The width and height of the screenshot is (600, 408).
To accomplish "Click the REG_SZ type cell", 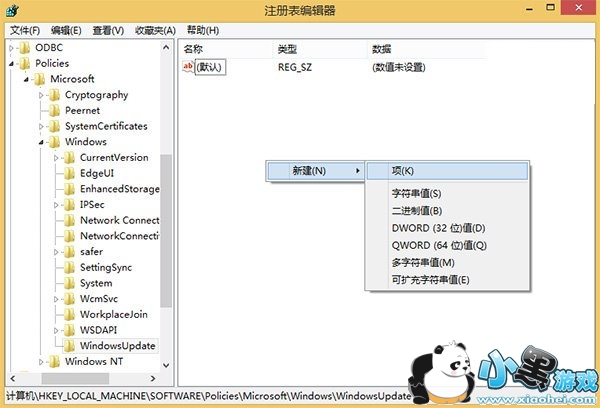I will 295,67.
